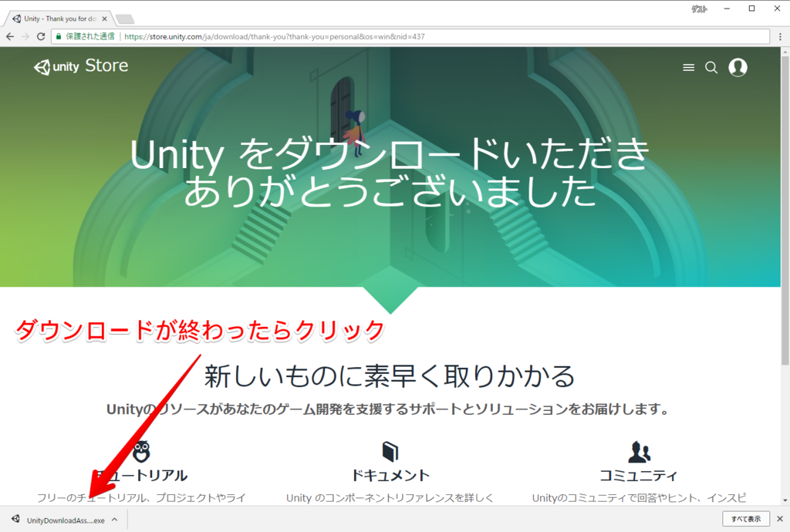Open the Unity Store hamburger menu
The height and width of the screenshot is (532, 790).
688,67
